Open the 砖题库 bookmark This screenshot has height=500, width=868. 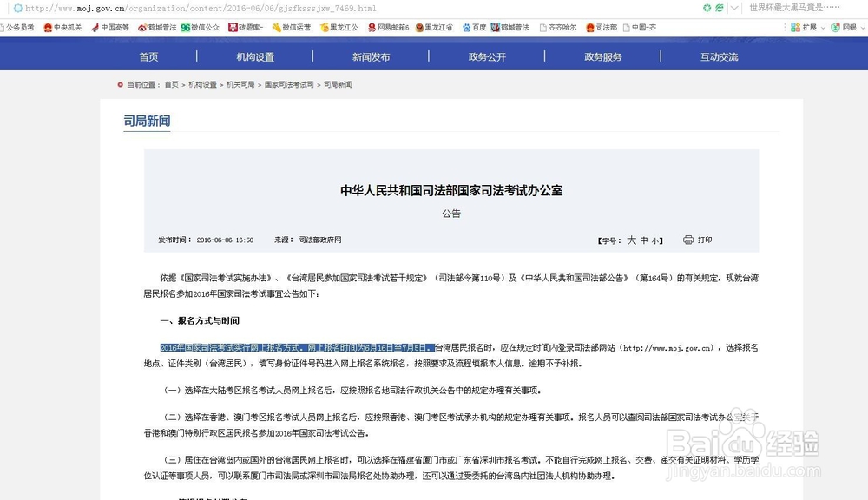pyautogui.click(x=246, y=27)
